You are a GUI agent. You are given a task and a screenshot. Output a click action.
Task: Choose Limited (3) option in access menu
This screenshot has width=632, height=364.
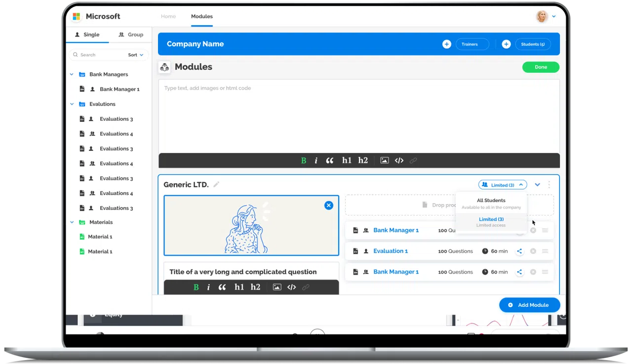point(491,221)
